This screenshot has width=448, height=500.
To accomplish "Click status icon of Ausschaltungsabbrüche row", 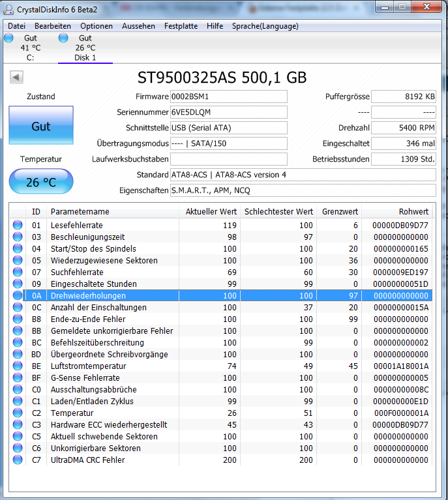I will tap(18, 389).
